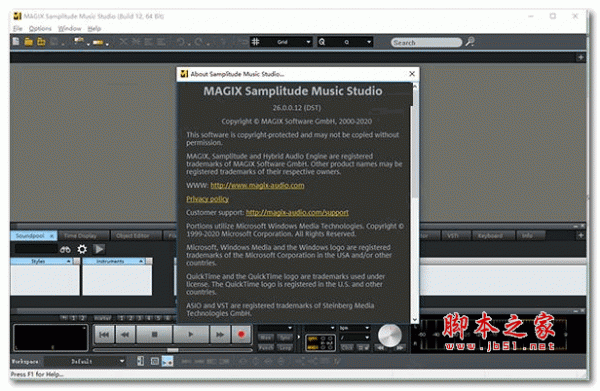Click the About dialog scroll-down arrow
The width and height of the screenshot is (600, 391).
[x=415, y=319]
